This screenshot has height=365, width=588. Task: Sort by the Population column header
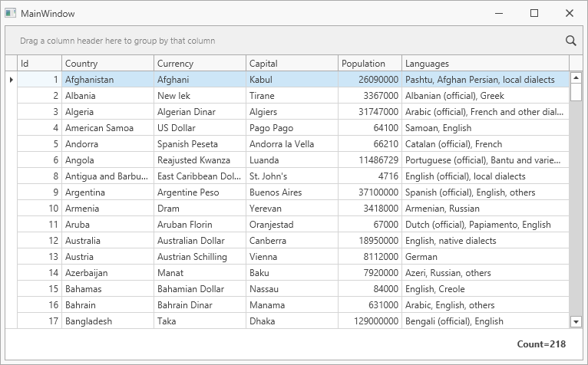[370, 64]
